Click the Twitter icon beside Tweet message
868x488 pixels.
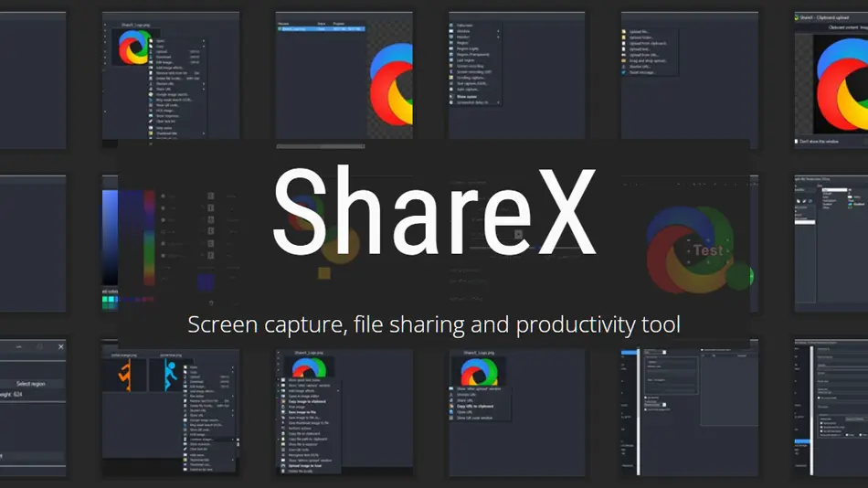(623, 72)
